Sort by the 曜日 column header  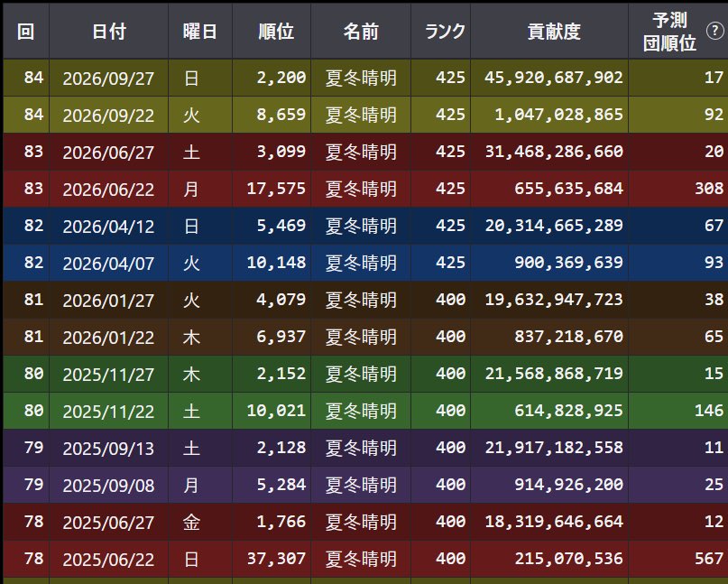point(200,32)
